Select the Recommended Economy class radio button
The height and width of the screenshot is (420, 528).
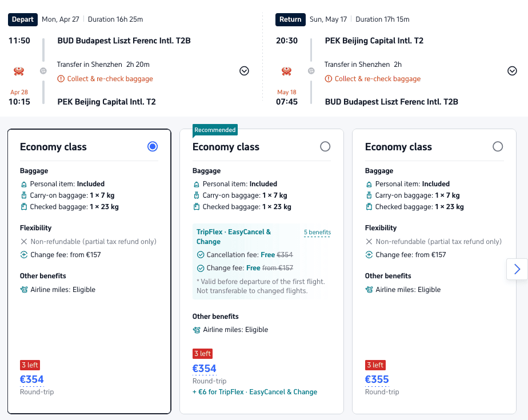tap(325, 146)
